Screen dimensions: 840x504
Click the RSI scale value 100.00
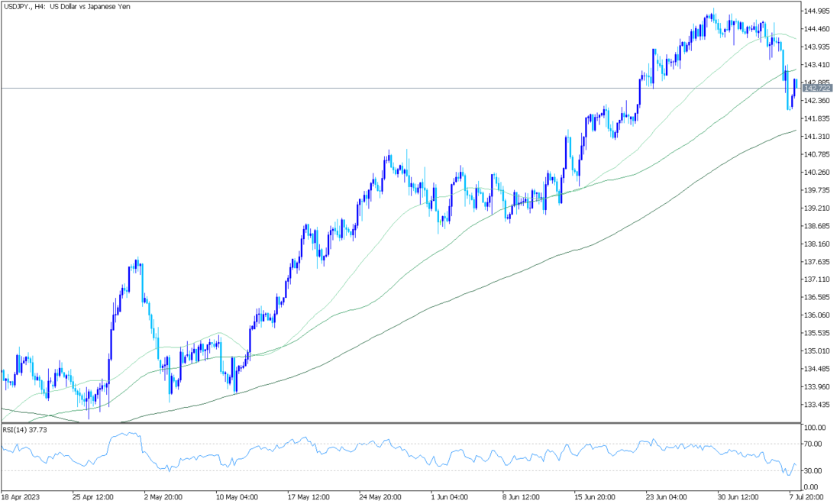(x=815, y=428)
